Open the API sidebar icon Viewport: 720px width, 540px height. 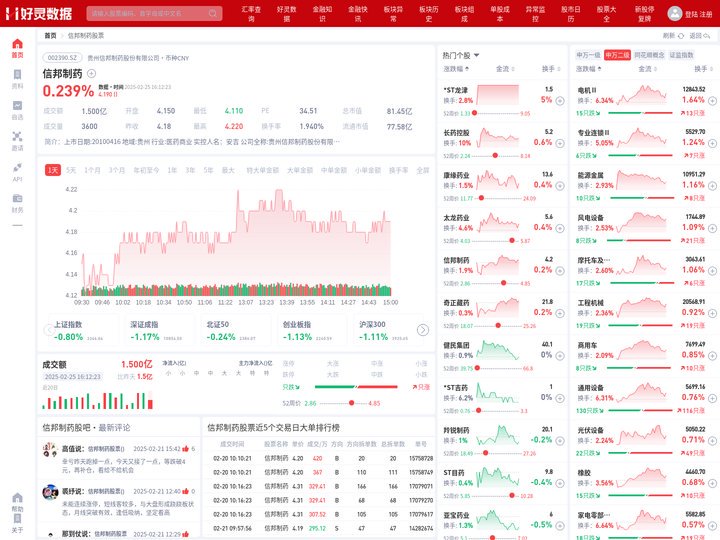pos(17,172)
